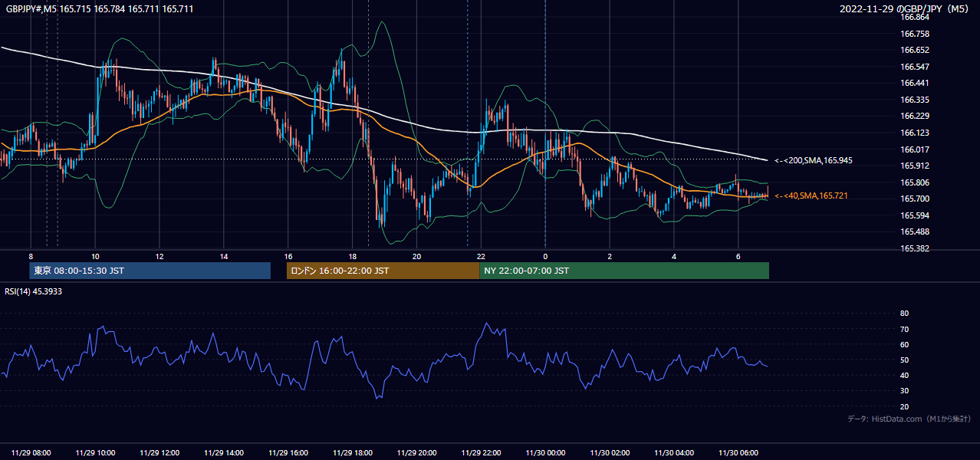Click RSI scale level 80
Screen dimensions: 980x460
click(904, 314)
